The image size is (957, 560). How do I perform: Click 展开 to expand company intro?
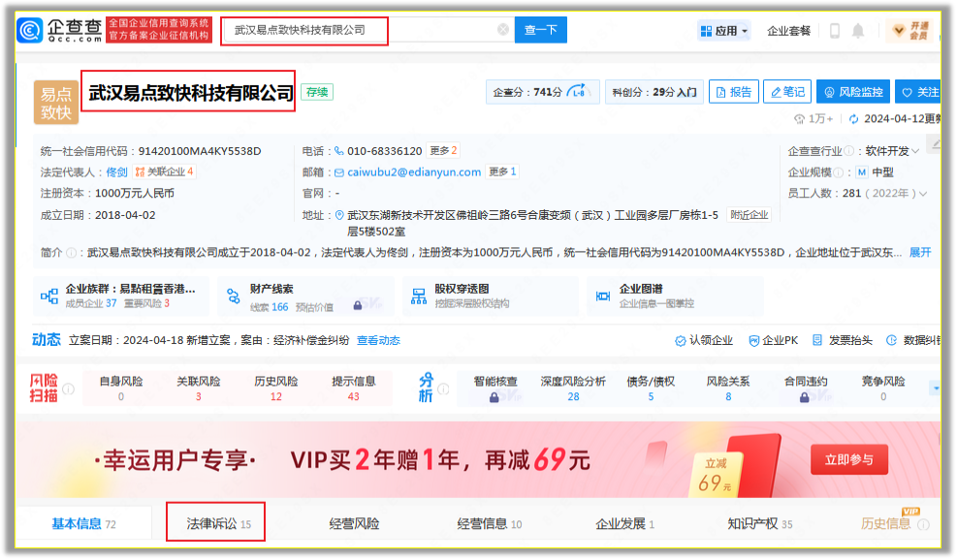(x=920, y=252)
